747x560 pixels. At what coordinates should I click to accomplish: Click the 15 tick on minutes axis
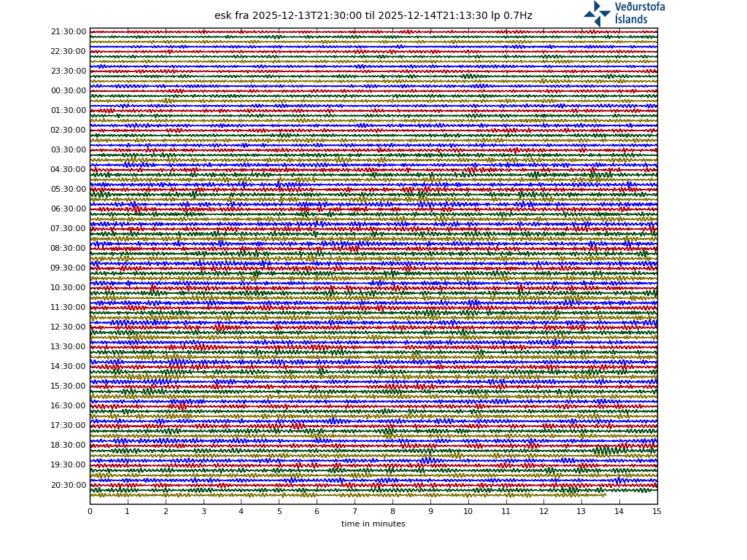[x=657, y=512]
